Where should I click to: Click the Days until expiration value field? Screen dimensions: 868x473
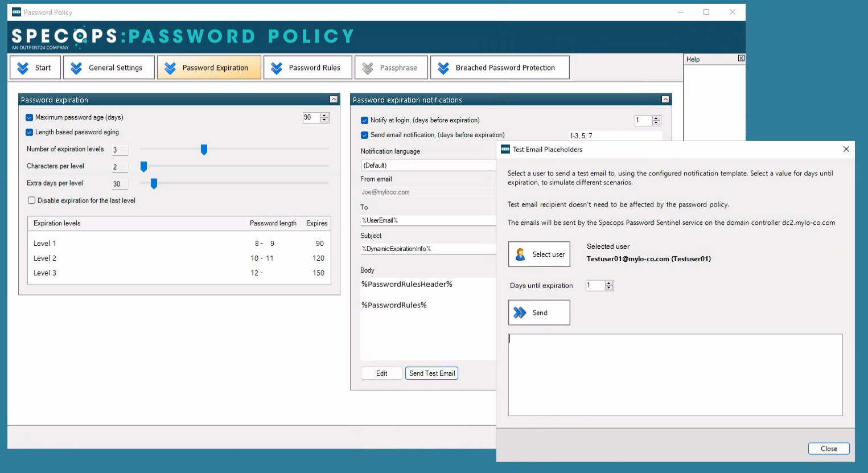595,286
